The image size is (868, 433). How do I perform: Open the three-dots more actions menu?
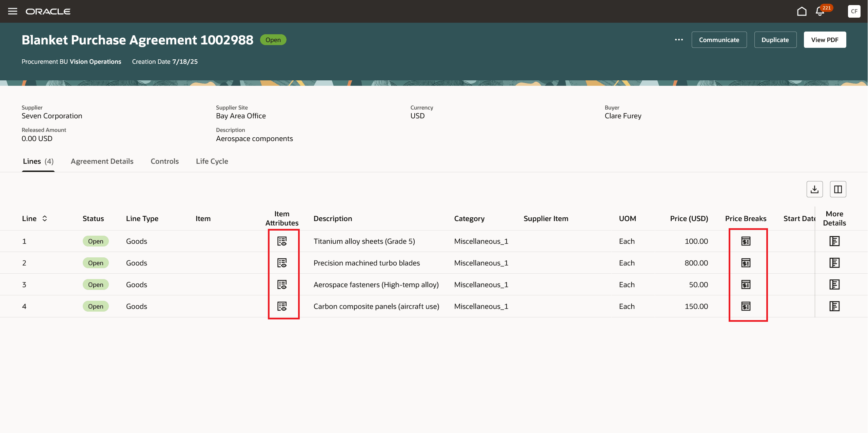tap(679, 40)
